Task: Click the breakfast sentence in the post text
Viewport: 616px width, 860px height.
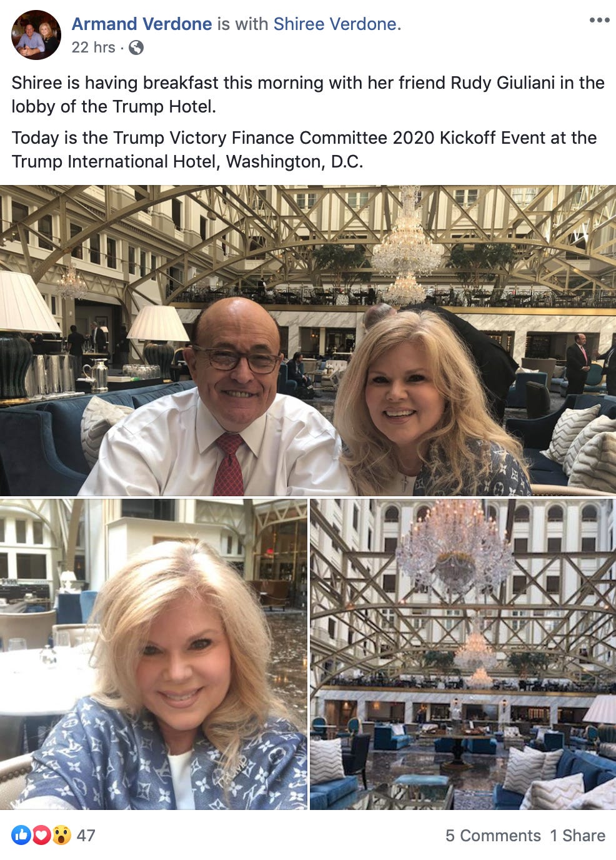Action: (x=308, y=95)
